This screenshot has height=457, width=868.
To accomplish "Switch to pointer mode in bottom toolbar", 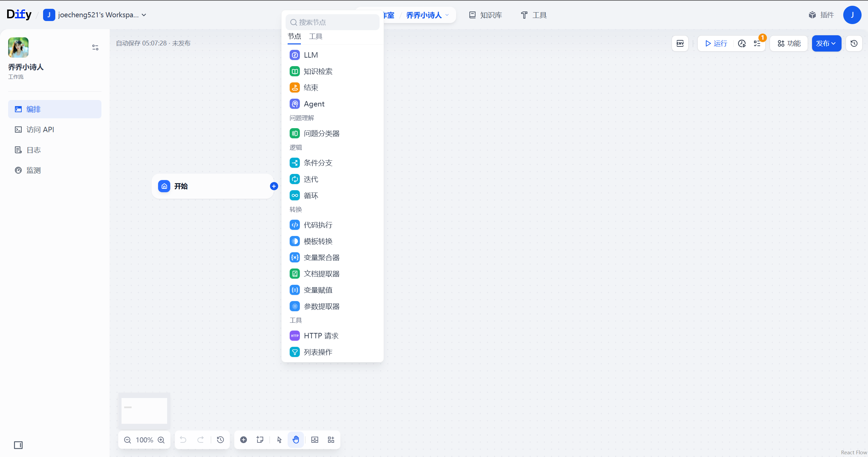I will pos(279,440).
